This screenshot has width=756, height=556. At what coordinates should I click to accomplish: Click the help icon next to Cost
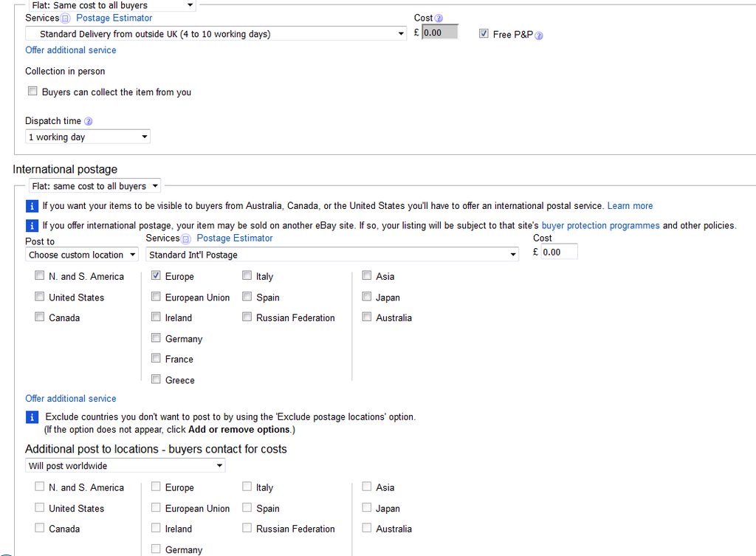tap(439, 18)
